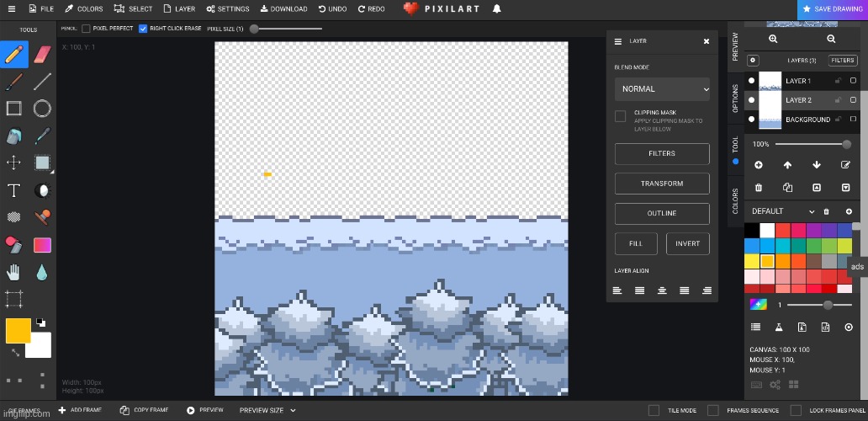Enable Frames Sequence checkbox
The image size is (868, 421).
[x=713, y=411]
